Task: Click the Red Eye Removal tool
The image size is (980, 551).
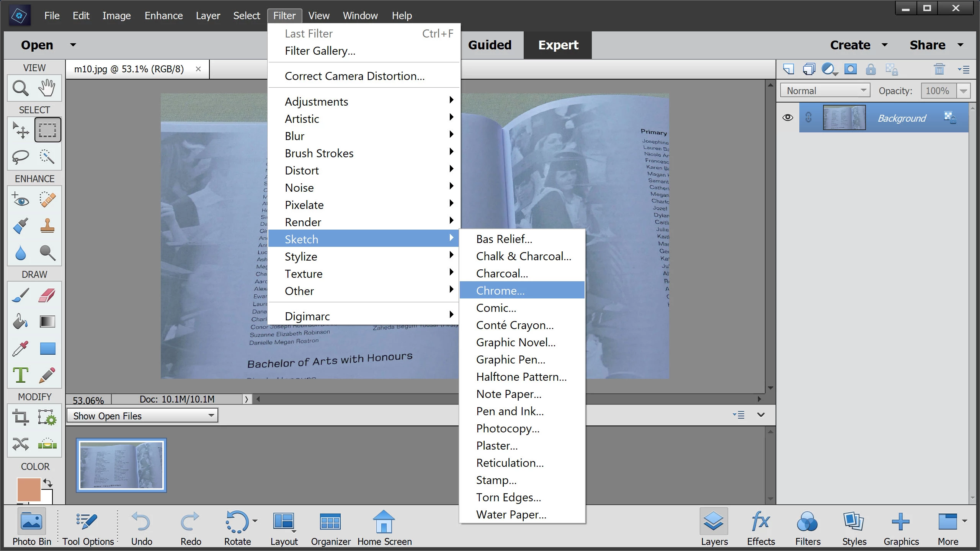Action: (20, 199)
